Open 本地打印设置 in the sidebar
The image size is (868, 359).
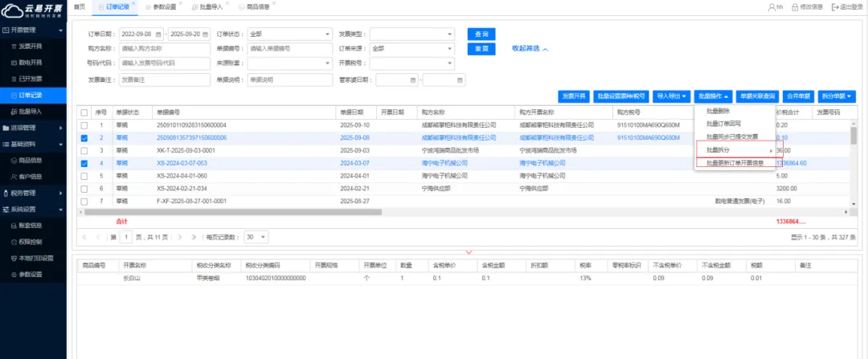click(35, 258)
